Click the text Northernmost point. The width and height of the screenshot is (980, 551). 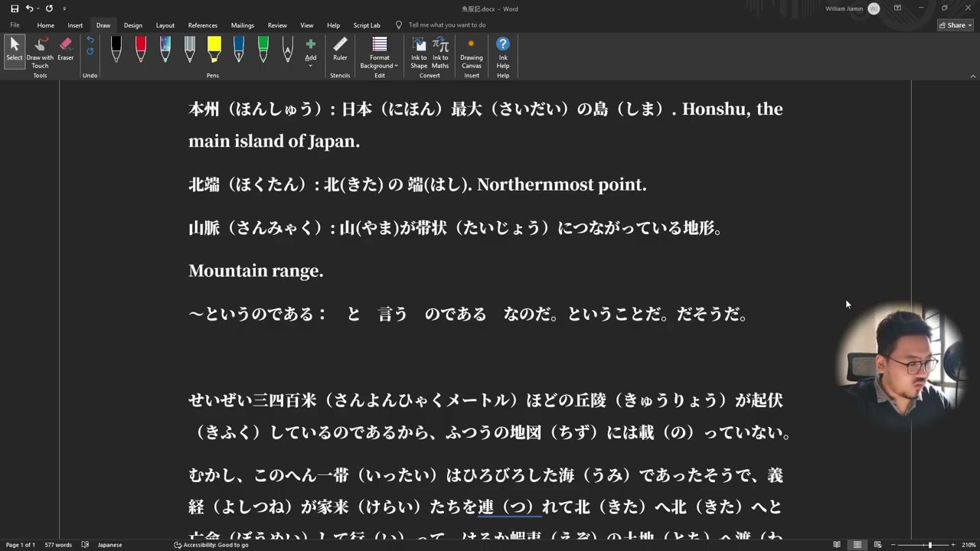(x=562, y=184)
